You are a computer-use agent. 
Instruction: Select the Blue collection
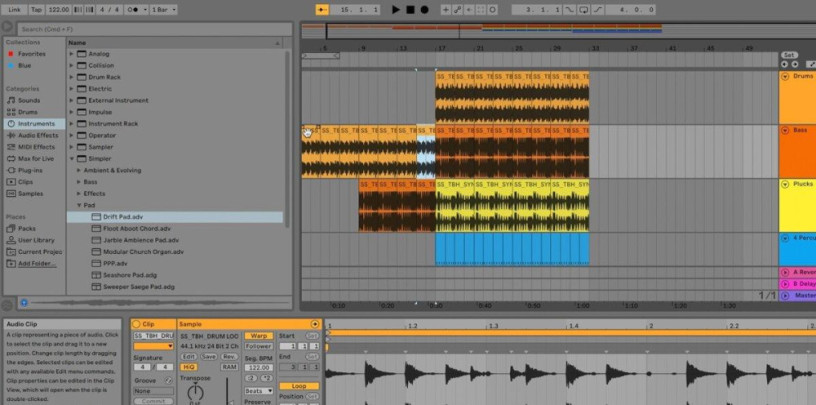24,66
